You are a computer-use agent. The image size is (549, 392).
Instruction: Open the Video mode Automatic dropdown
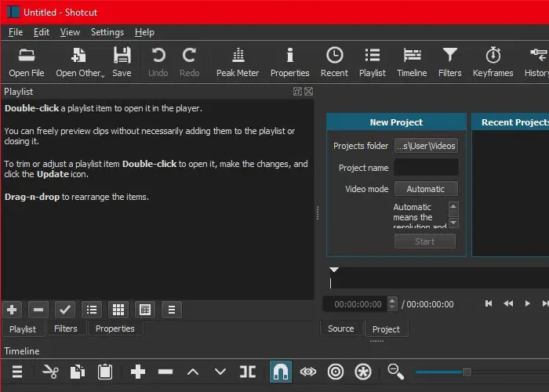(x=426, y=189)
